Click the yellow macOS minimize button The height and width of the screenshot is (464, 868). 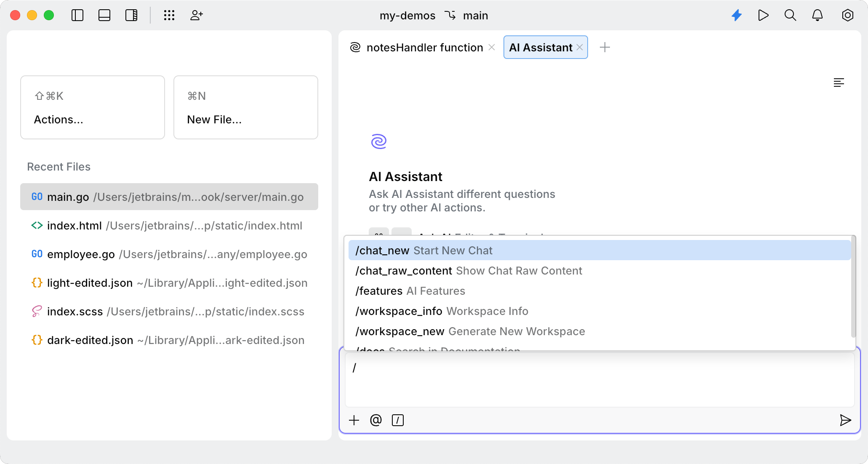point(32,16)
